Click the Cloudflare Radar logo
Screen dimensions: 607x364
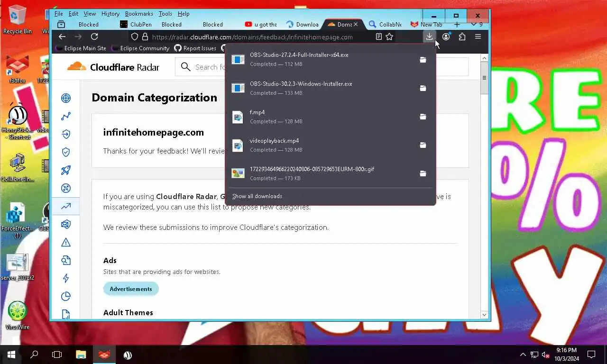click(113, 67)
